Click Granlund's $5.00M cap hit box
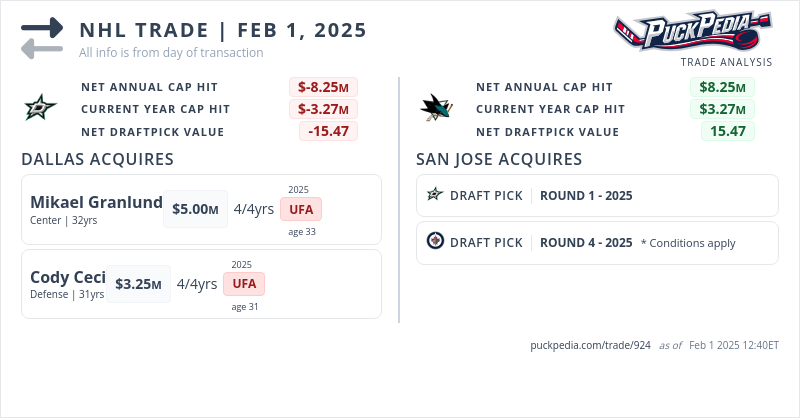The height and width of the screenshot is (418, 800). (x=195, y=209)
